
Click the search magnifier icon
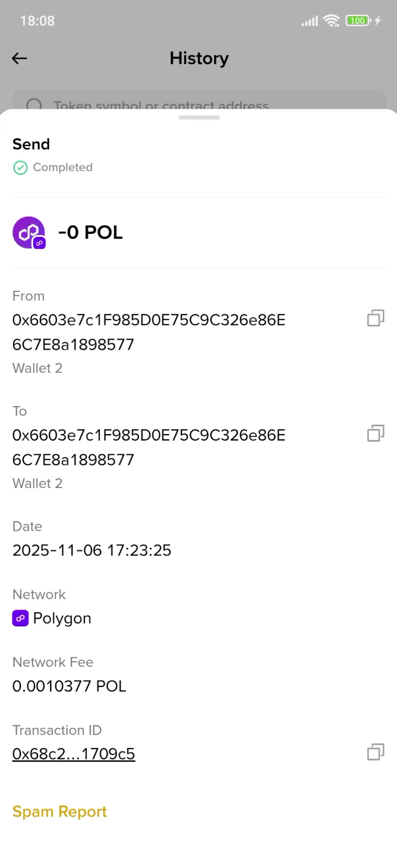pyautogui.click(x=34, y=105)
